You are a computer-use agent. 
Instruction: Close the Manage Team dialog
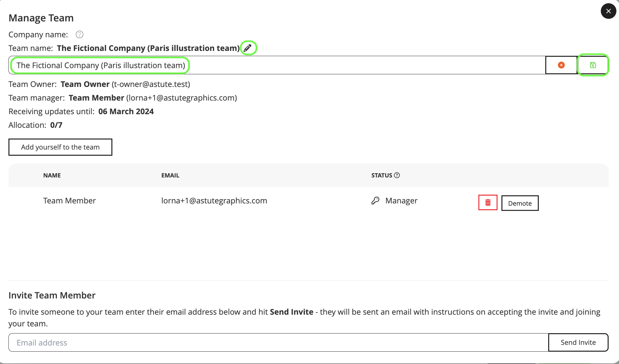(608, 11)
